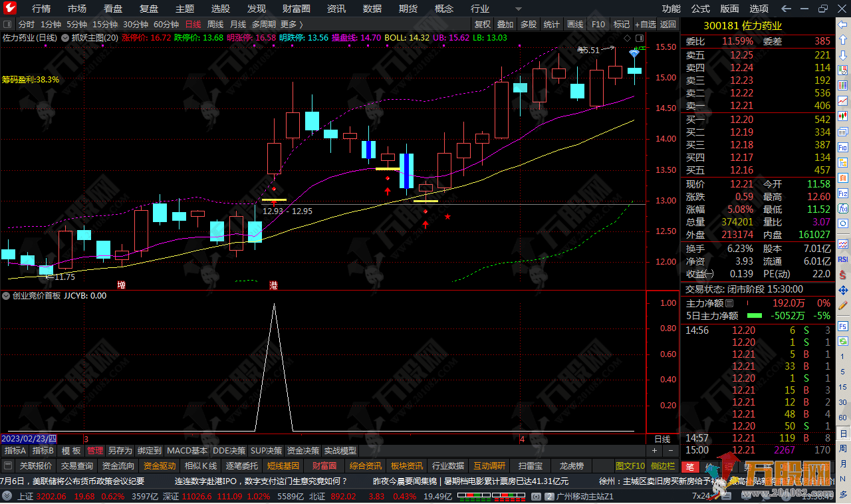Open the 市场 menu
Screen dimensions: 851x504
point(77,9)
